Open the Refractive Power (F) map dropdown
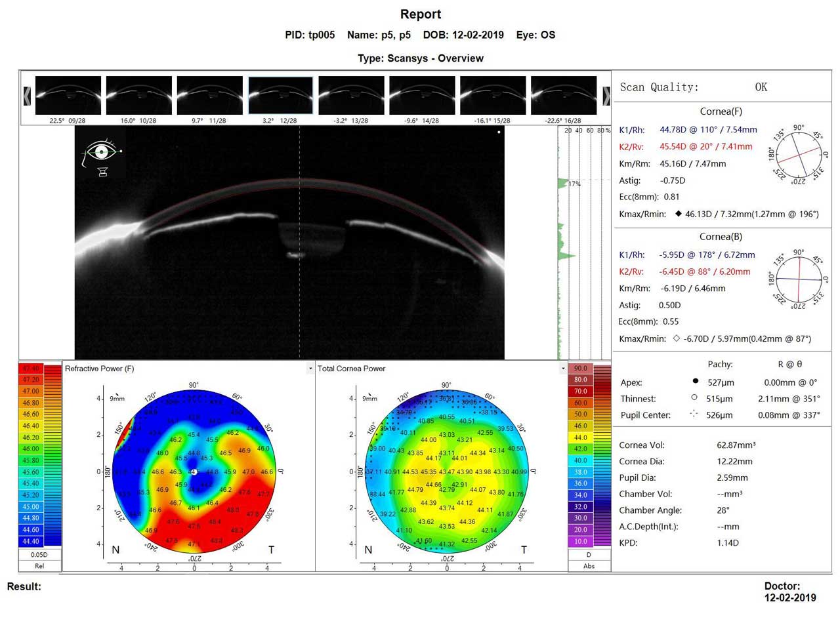Screen dimensions: 840x627 310,369
